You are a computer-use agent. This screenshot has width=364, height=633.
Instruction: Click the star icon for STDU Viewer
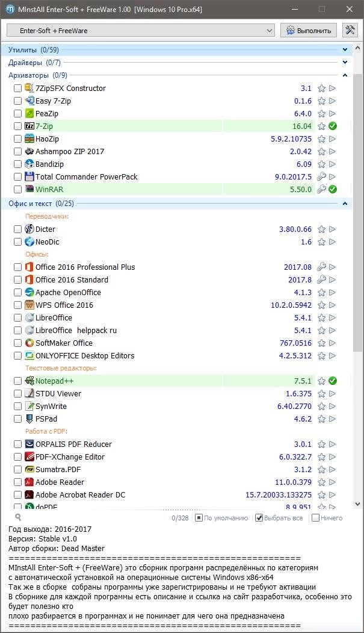point(321,394)
